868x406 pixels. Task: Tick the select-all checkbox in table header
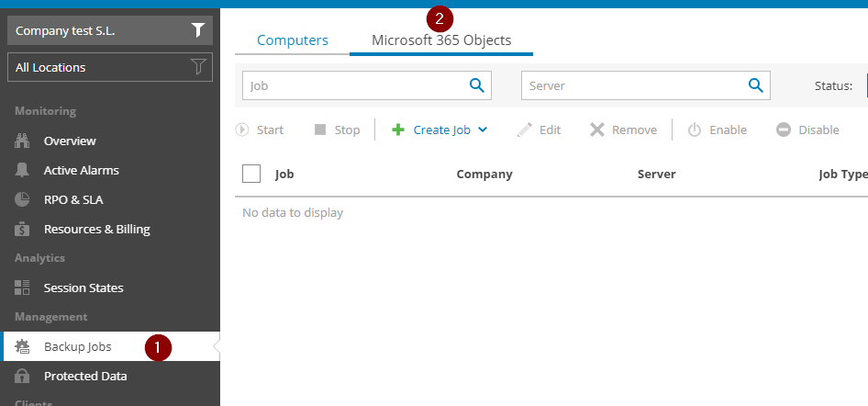(251, 174)
